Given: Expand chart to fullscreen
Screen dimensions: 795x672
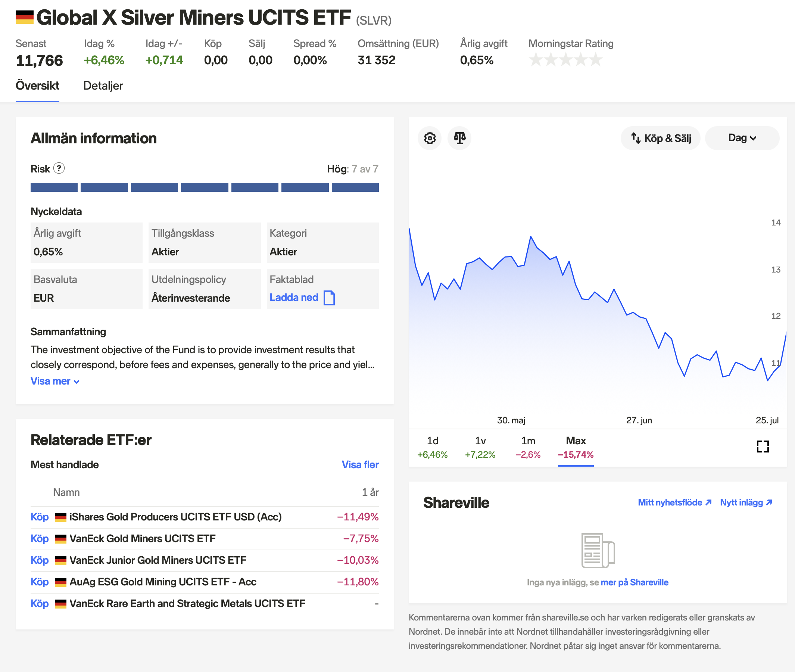Looking at the screenshot, I should 763,446.
